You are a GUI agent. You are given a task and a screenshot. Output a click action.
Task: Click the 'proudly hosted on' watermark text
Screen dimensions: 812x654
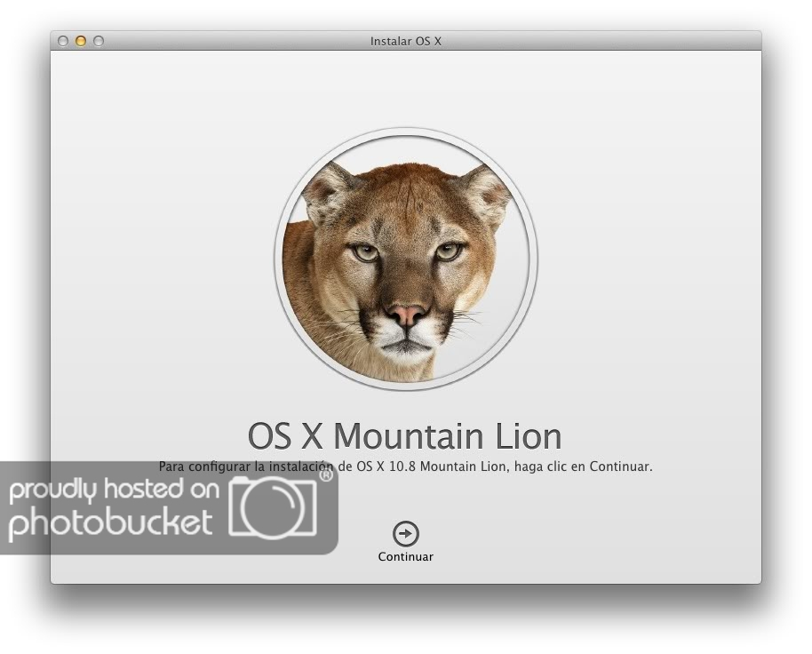pos(114,490)
